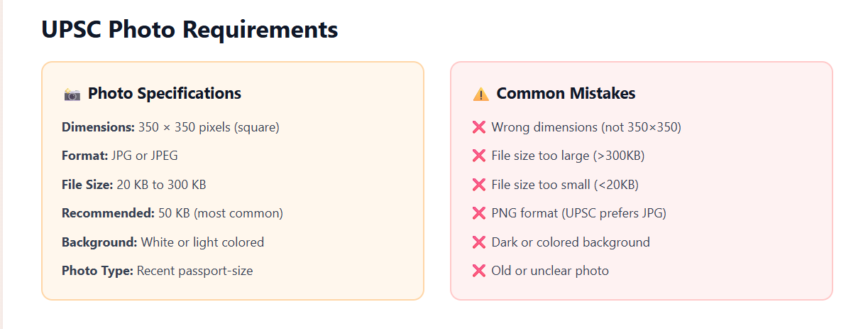Click the Background White or light colored line

[x=163, y=242]
